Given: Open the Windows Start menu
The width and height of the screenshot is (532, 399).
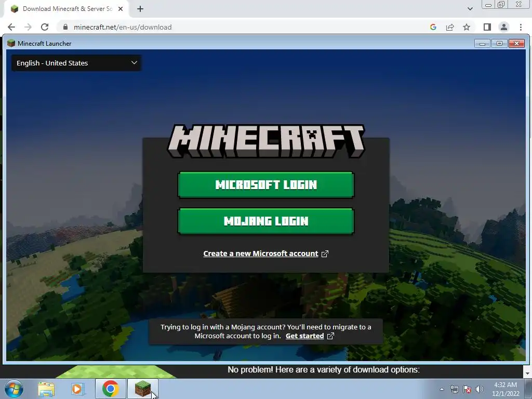Looking at the screenshot, I should click(x=14, y=389).
